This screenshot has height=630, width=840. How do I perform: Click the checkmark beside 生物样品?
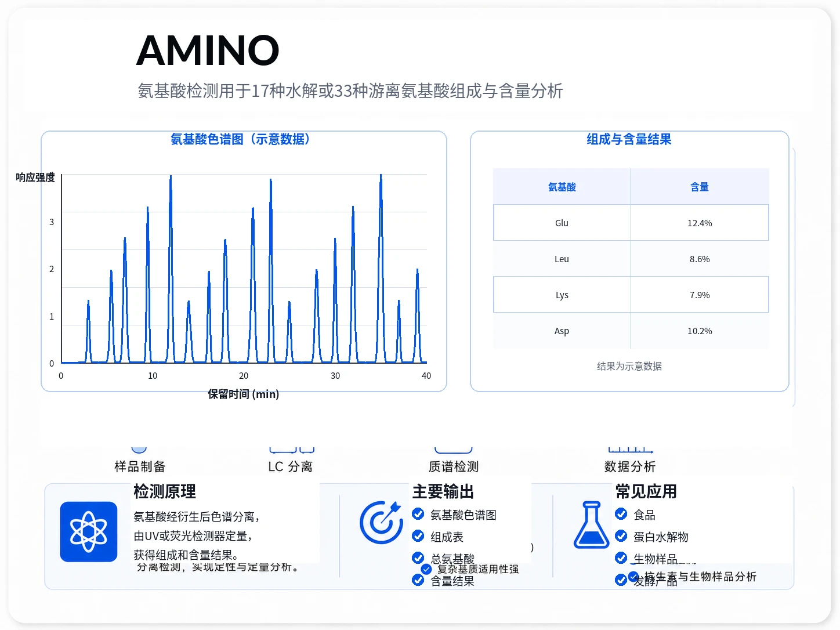tap(621, 557)
